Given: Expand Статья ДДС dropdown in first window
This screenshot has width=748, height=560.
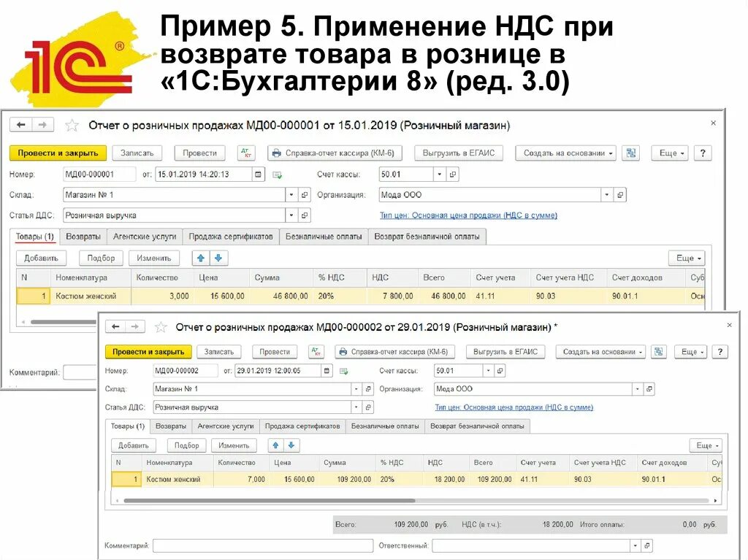Looking at the screenshot, I should point(291,215).
